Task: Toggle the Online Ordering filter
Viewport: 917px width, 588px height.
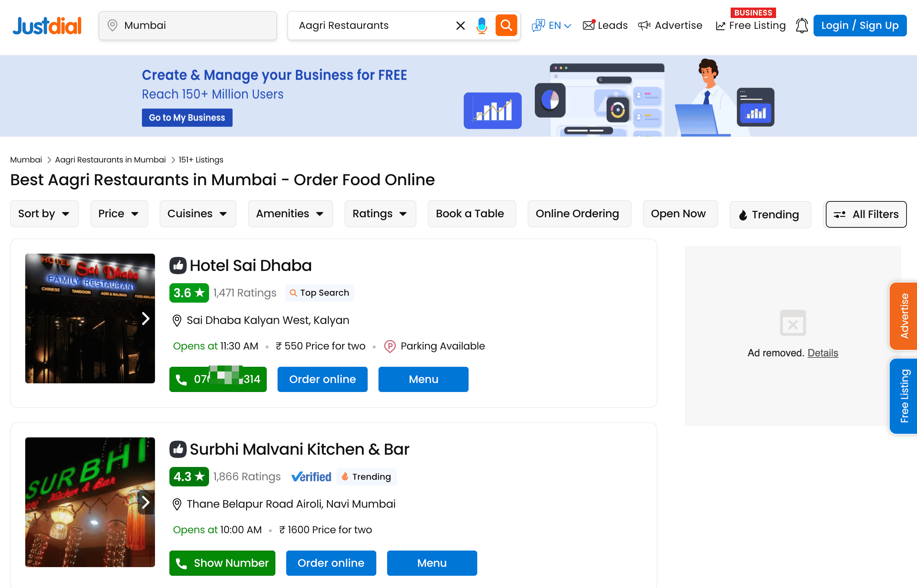Action: [x=579, y=213]
